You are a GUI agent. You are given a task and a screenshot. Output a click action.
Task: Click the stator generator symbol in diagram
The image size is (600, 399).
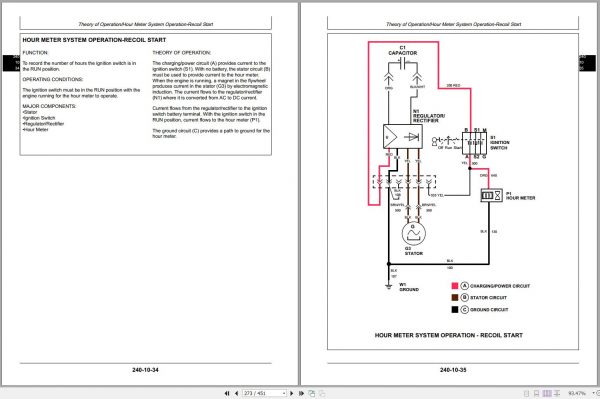[414, 233]
